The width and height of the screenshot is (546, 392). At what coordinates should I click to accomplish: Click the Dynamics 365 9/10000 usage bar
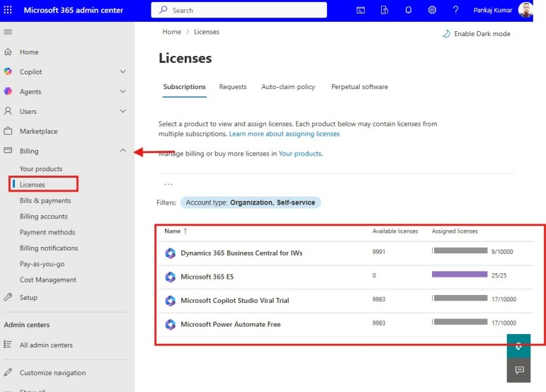pyautogui.click(x=460, y=250)
